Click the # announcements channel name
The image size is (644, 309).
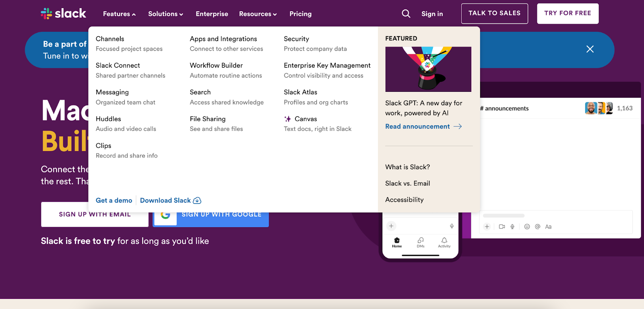(x=504, y=108)
